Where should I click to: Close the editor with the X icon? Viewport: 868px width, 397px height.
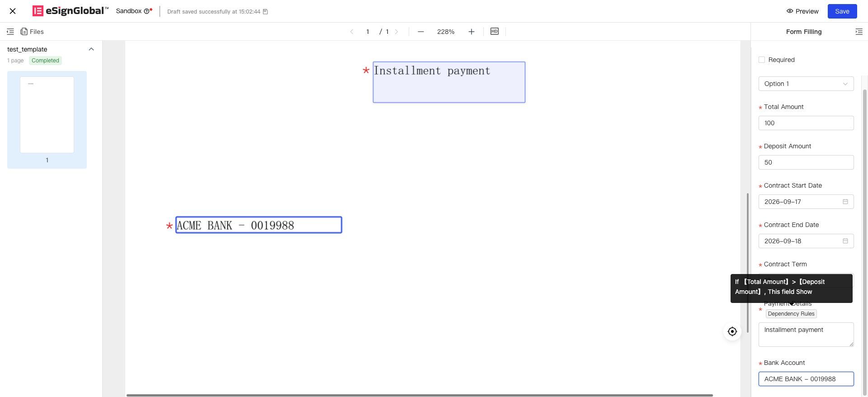[13, 11]
